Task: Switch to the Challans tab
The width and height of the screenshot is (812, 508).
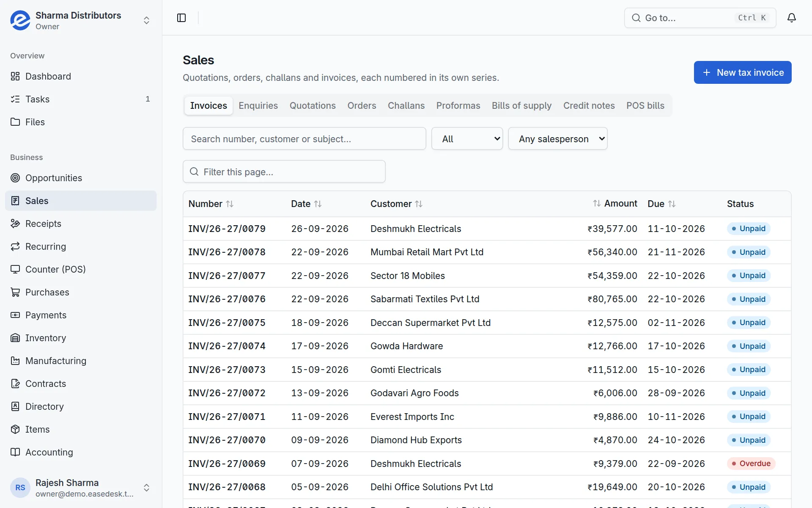Action: pyautogui.click(x=406, y=106)
